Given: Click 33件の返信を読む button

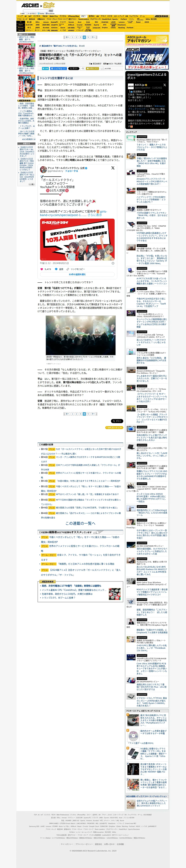Looking at the screenshot, I should (77, 275).
